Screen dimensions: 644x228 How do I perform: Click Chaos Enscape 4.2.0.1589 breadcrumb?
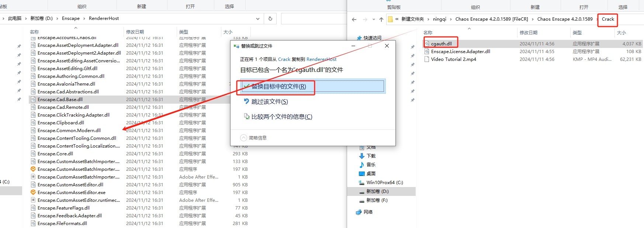tap(565, 19)
